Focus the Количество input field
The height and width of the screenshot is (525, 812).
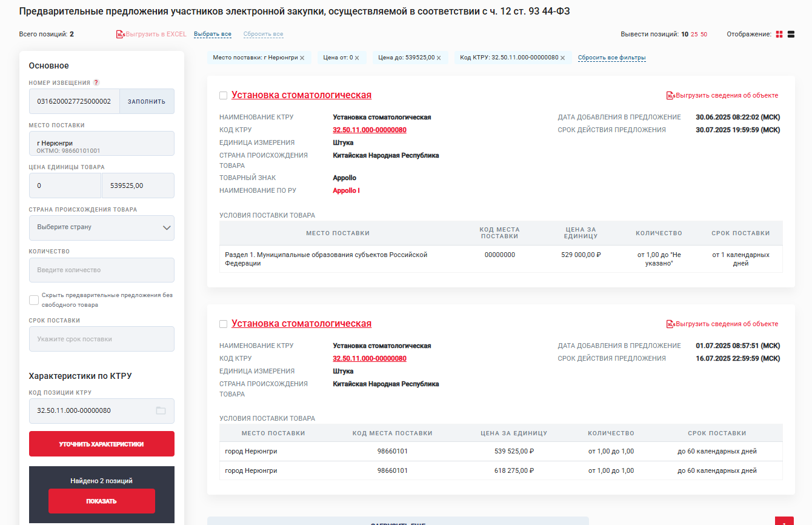coord(102,270)
